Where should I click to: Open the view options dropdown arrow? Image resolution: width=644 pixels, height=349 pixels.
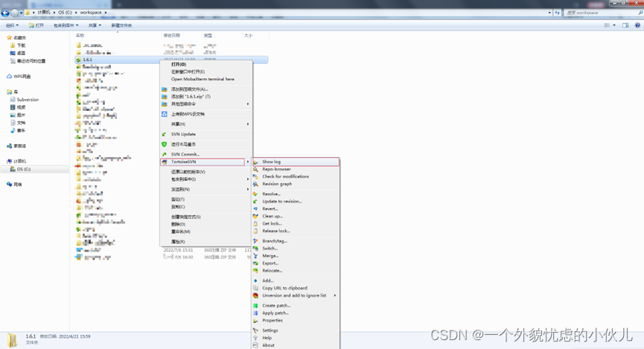[614, 25]
